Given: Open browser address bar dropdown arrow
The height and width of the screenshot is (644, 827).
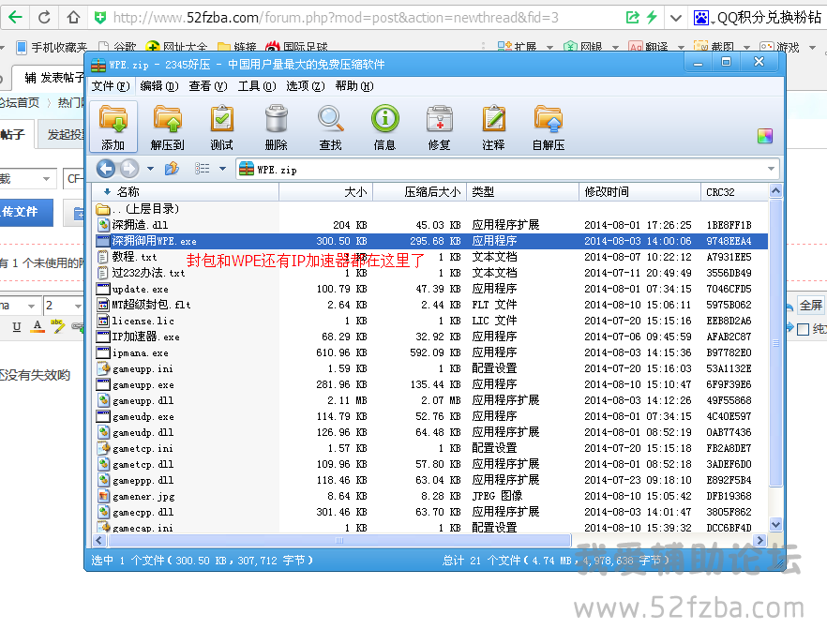Looking at the screenshot, I should [676, 18].
